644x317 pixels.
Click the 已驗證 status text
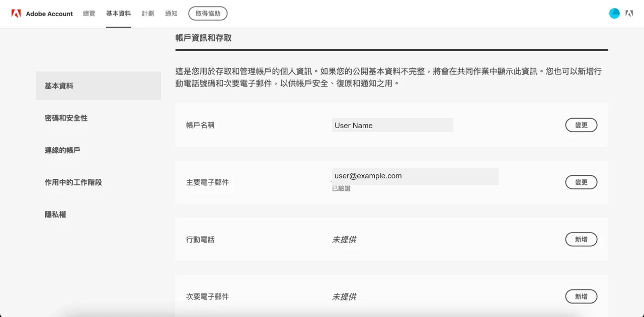341,188
